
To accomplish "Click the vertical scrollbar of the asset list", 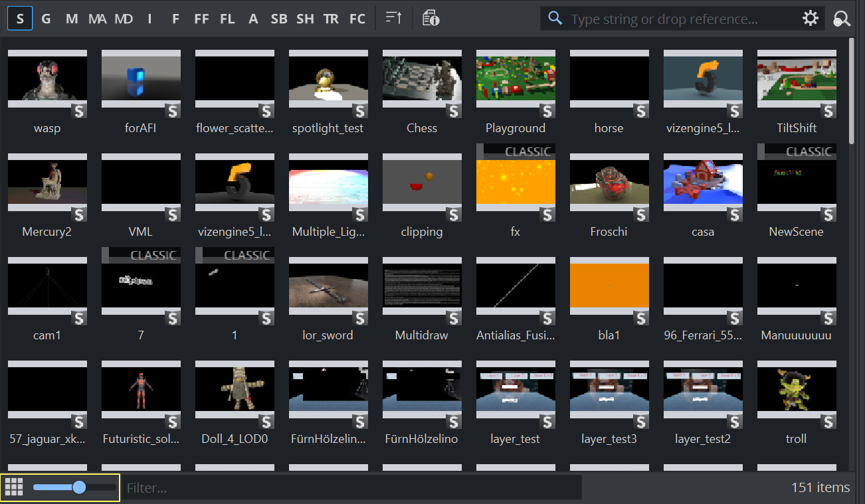I will (852, 90).
